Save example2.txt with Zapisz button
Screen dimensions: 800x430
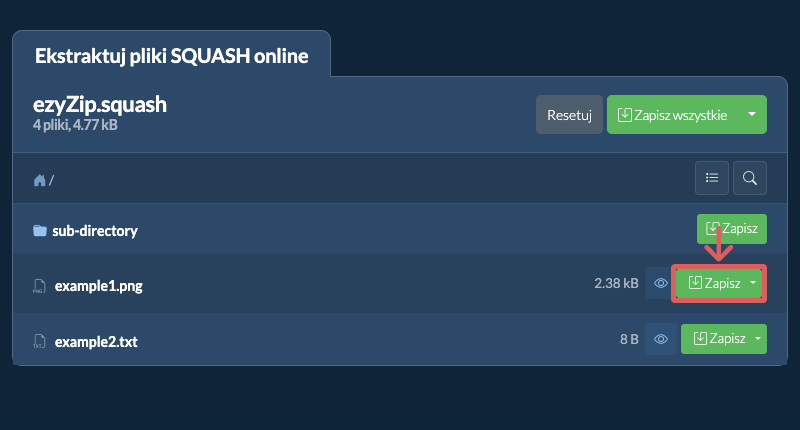(x=719, y=339)
